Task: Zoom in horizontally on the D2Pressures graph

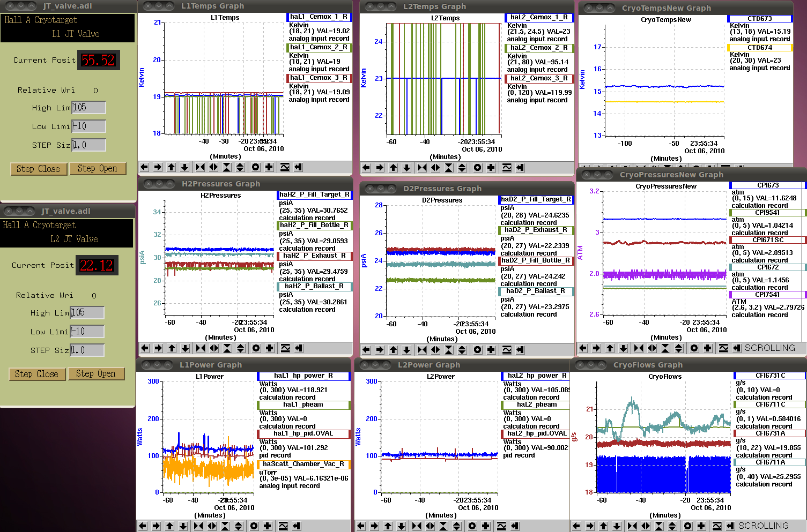Action: (x=422, y=350)
